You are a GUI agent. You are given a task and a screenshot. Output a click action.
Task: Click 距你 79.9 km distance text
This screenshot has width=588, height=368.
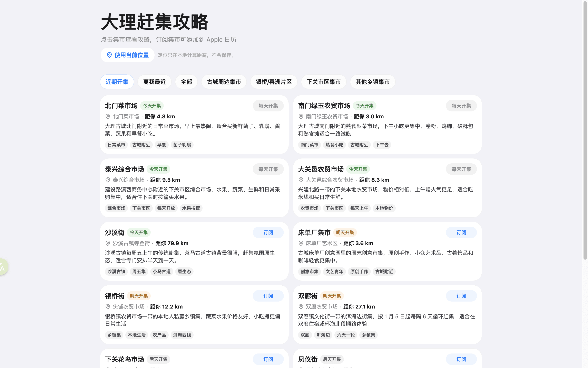[x=172, y=243]
